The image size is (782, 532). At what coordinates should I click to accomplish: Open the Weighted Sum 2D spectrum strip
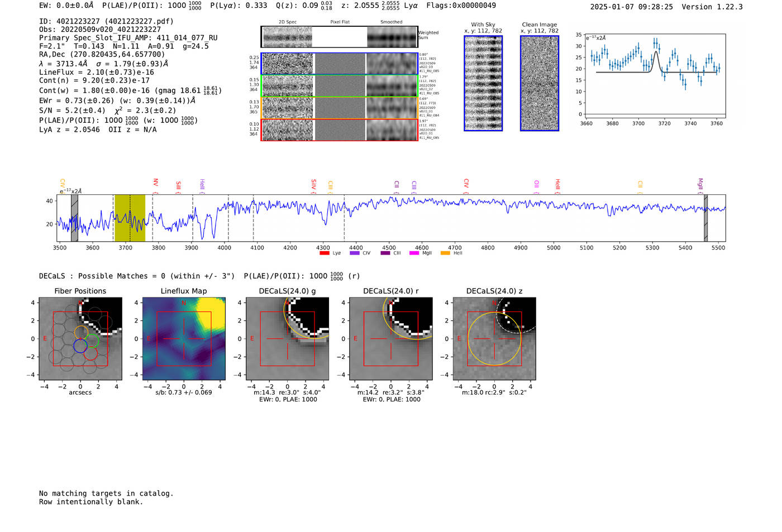(339, 37)
